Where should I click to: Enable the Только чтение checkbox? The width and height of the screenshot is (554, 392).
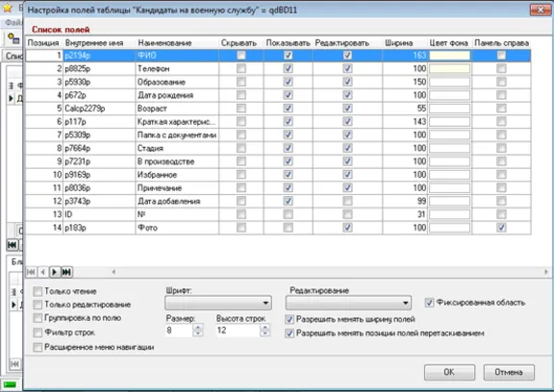click(x=38, y=291)
